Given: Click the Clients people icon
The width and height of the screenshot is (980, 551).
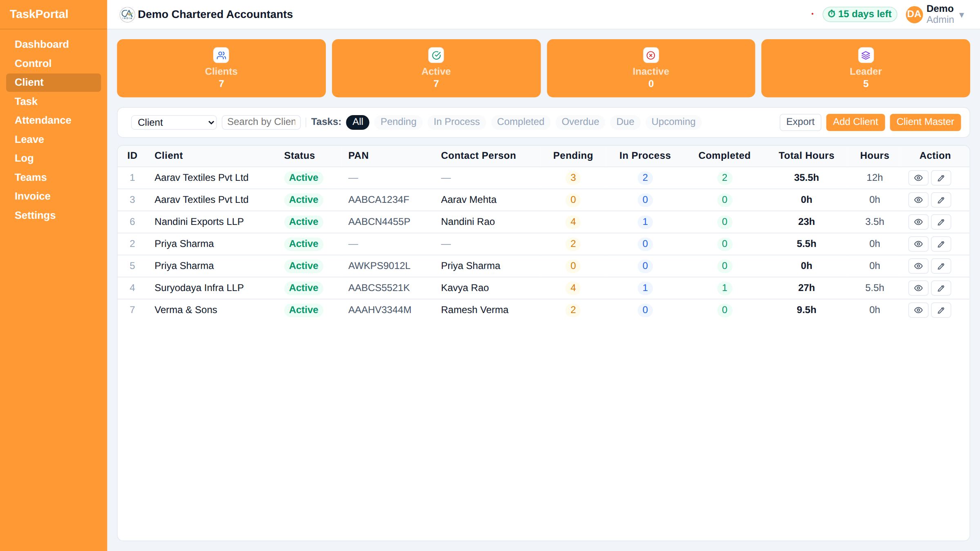Looking at the screenshot, I should [221, 55].
